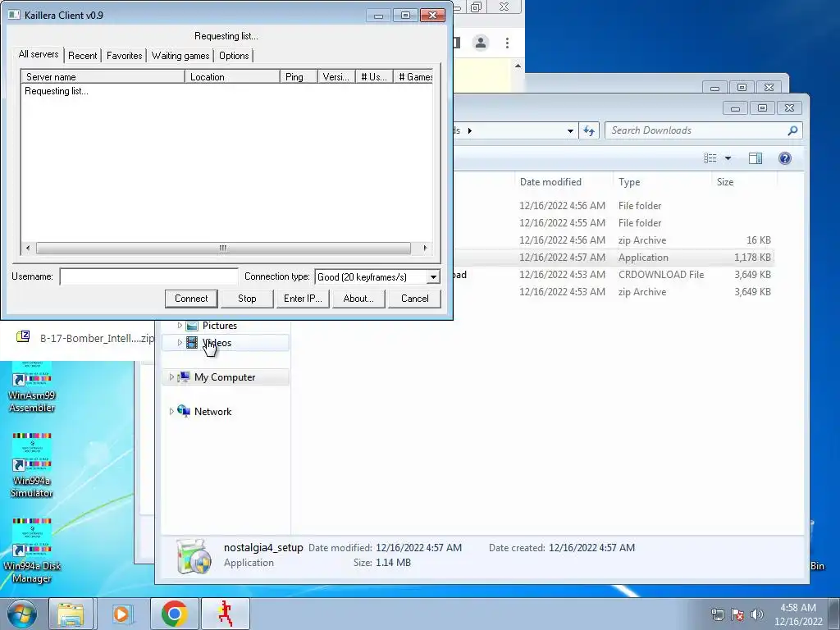Screen dimensions: 840x630
Task: Click Cancel in Kaillera Client
Action: click(414, 299)
